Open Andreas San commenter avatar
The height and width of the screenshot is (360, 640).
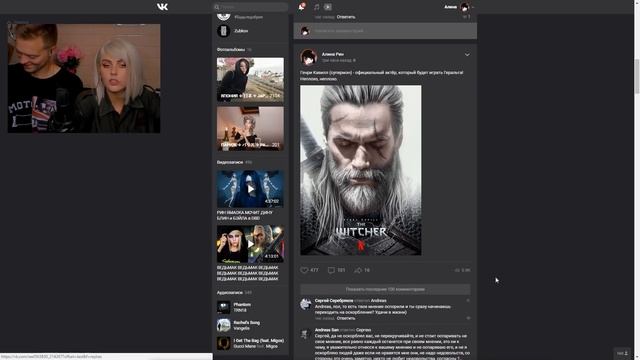click(305, 334)
